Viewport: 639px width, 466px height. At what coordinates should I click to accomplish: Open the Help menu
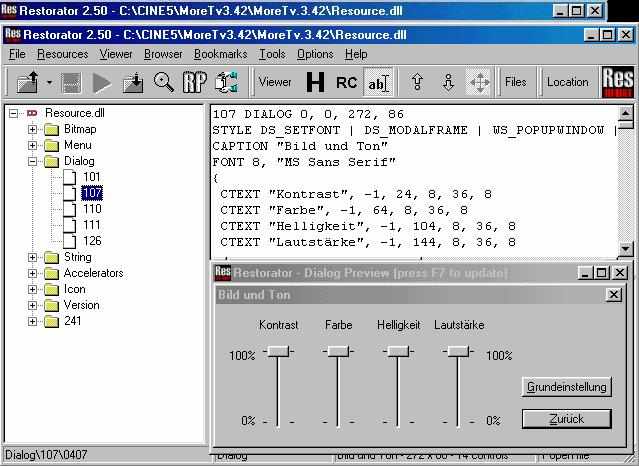356,54
